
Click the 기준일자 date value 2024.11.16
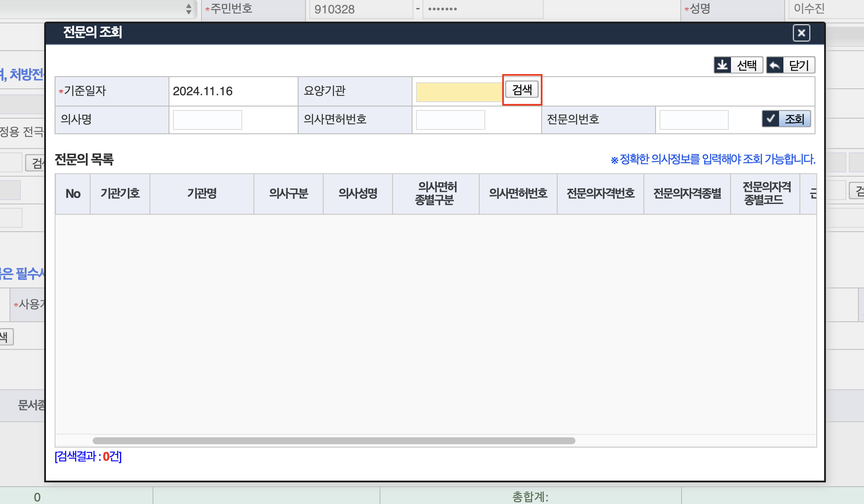203,91
